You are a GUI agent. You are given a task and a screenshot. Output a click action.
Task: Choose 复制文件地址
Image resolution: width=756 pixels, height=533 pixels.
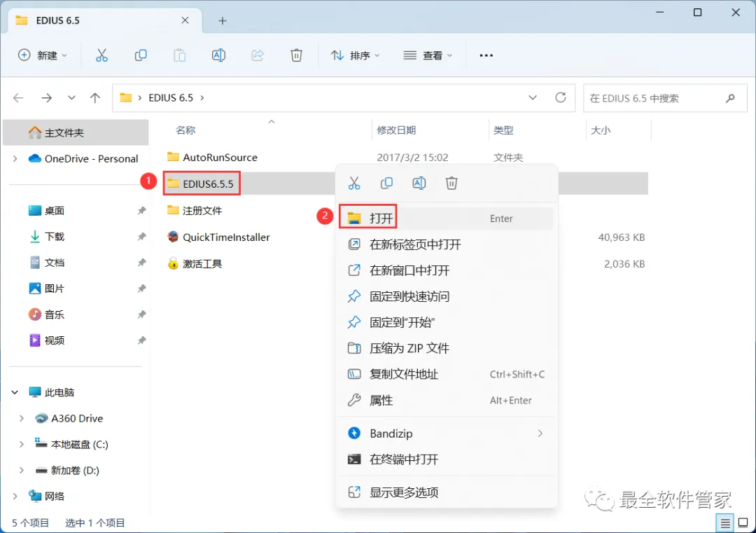coord(447,374)
